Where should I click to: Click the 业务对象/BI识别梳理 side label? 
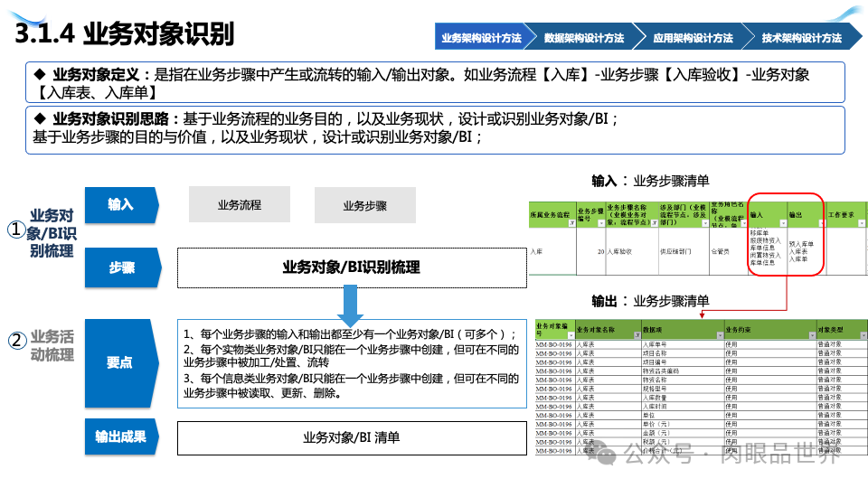coord(51,233)
